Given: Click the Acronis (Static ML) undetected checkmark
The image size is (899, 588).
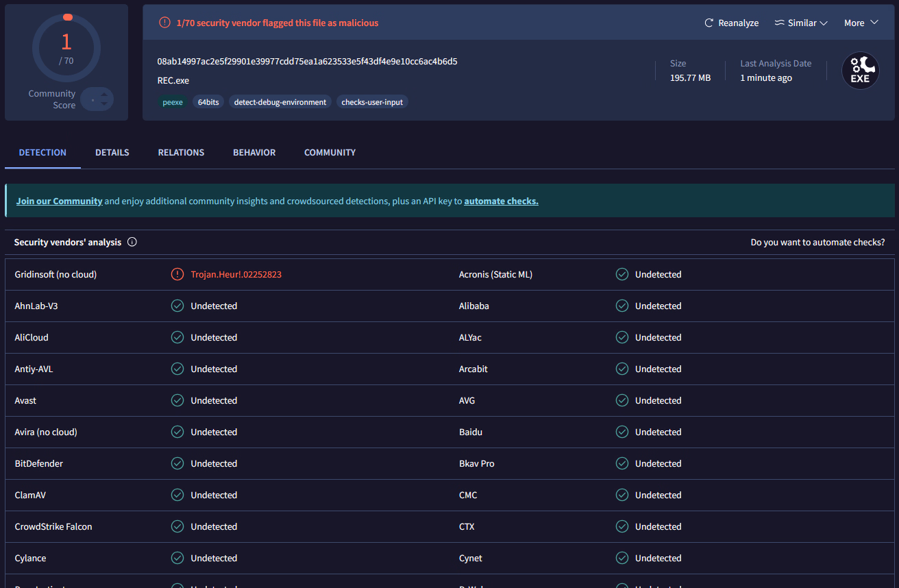Looking at the screenshot, I should tap(622, 274).
